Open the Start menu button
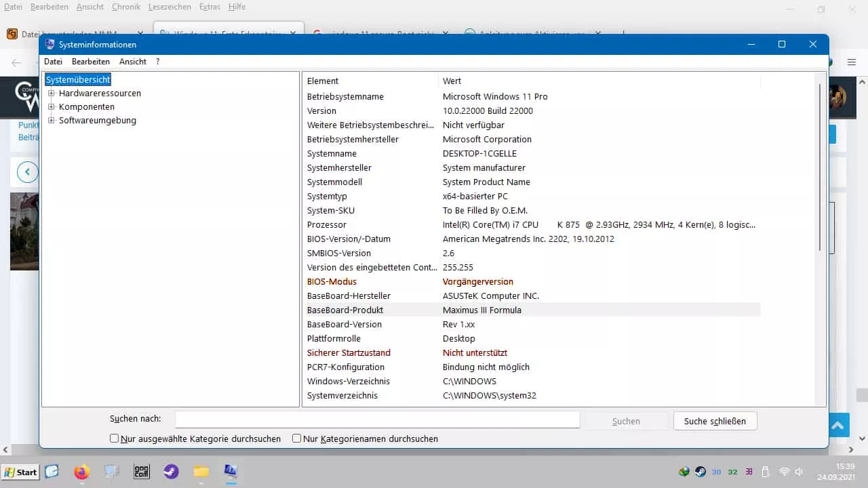 tap(20, 472)
